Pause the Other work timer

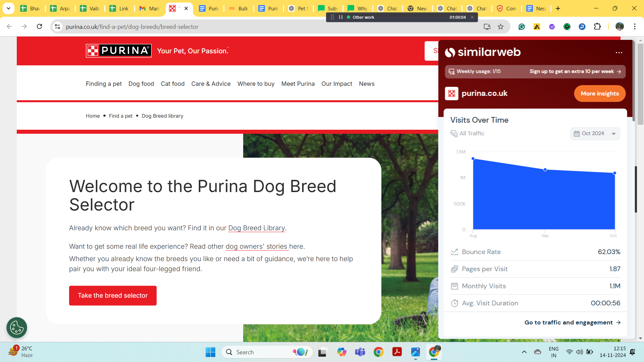click(341, 17)
